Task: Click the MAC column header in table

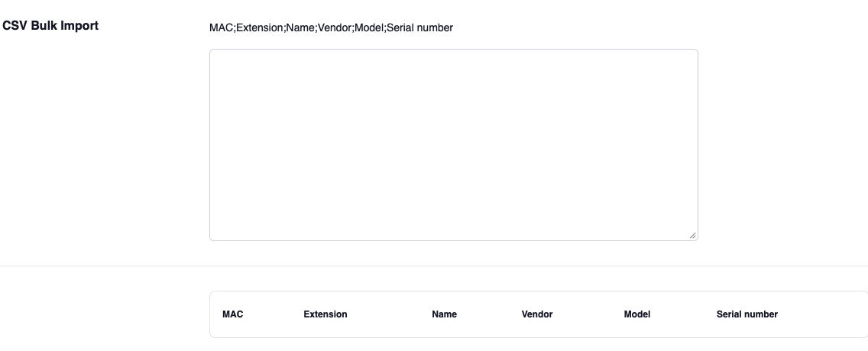Action: click(x=232, y=314)
